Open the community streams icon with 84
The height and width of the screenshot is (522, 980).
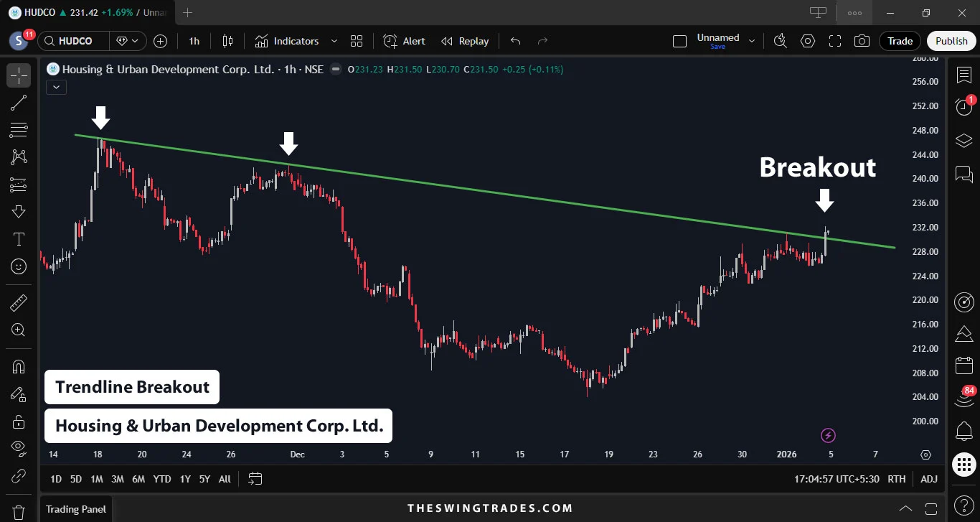(964, 399)
